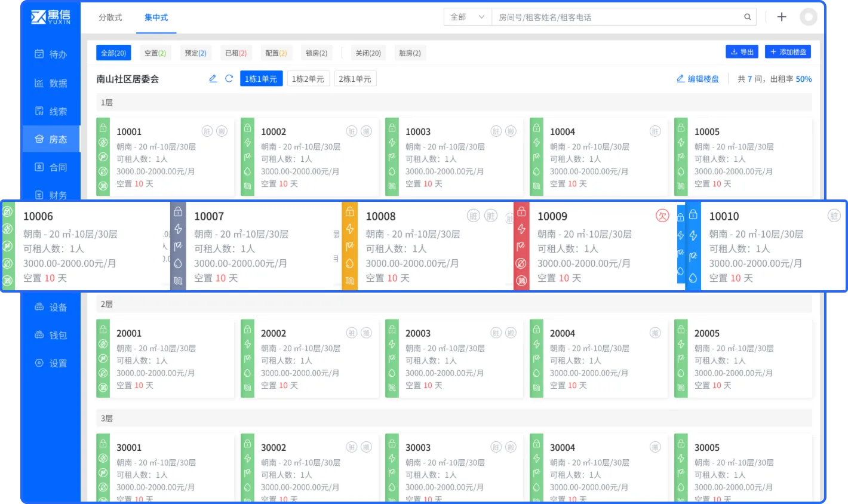The width and height of the screenshot is (848, 504).
Task: Click the lock icon on room 10007
Action: click(178, 211)
